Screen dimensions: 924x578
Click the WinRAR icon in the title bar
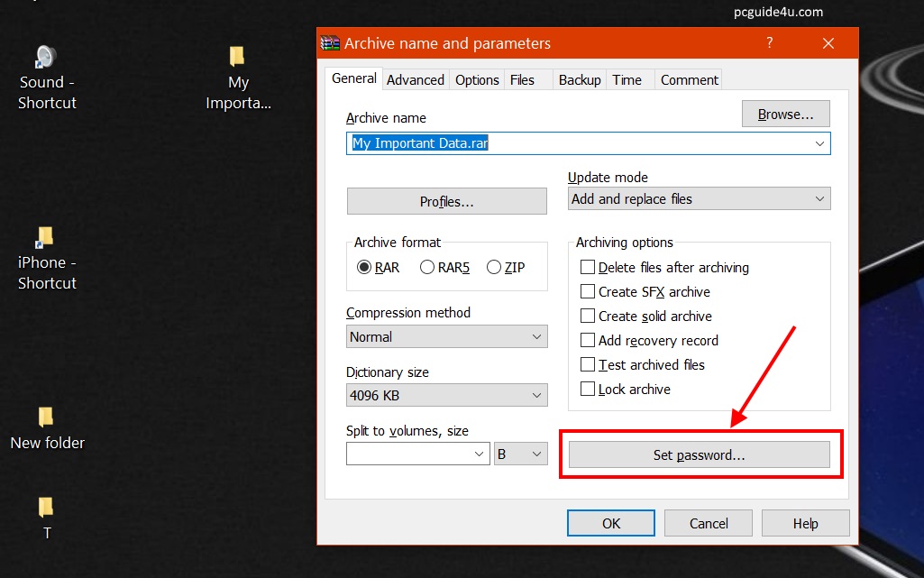(x=331, y=43)
